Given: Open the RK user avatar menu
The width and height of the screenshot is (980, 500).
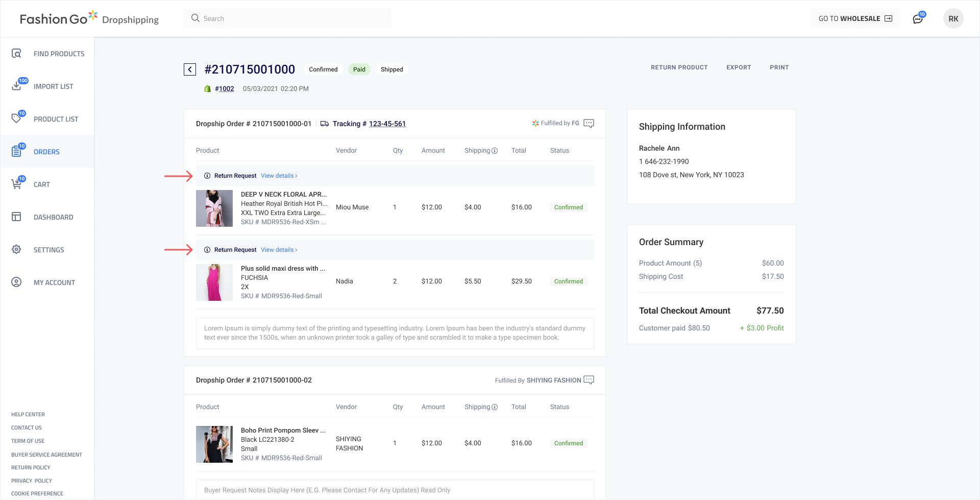Looking at the screenshot, I should click(953, 19).
